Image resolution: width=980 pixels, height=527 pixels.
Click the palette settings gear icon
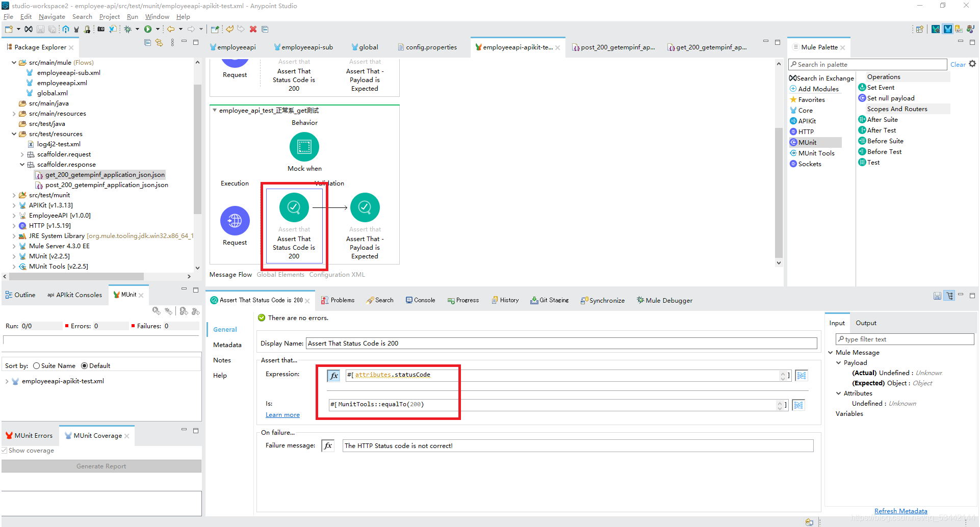click(x=972, y=64)
